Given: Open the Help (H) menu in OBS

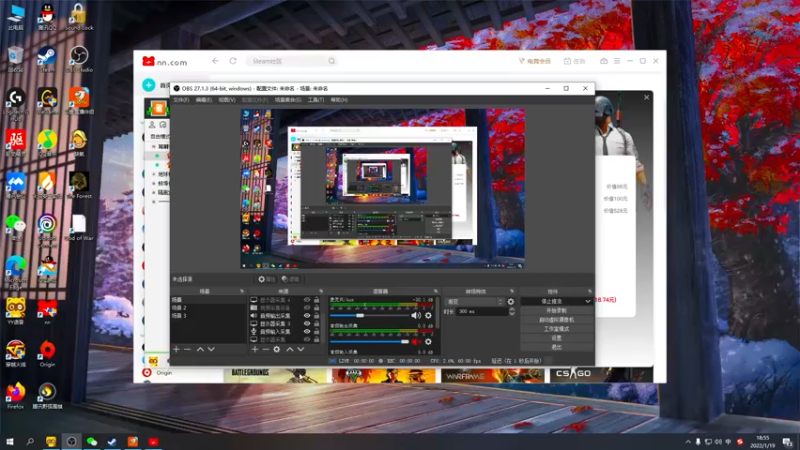Looking at the screenshot, I should point(339,100).
